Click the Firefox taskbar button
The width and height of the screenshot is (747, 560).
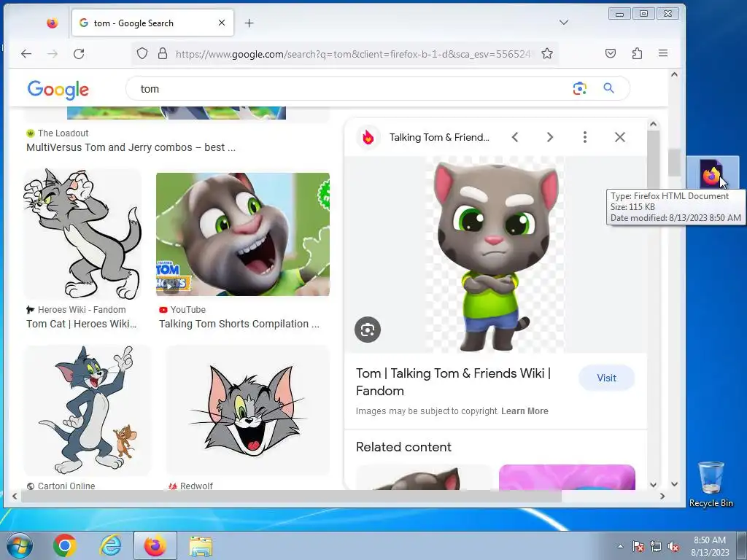pos(155,545)
